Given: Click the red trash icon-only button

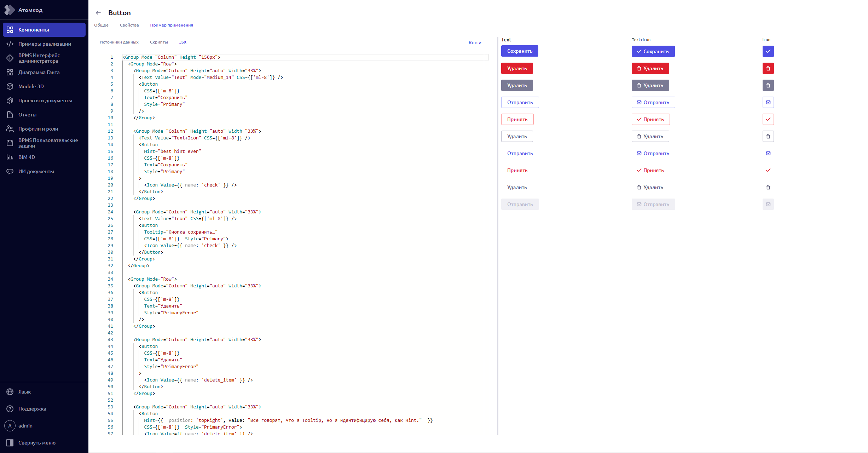Looking at the screenshot, I should click(x=768, y=68).
